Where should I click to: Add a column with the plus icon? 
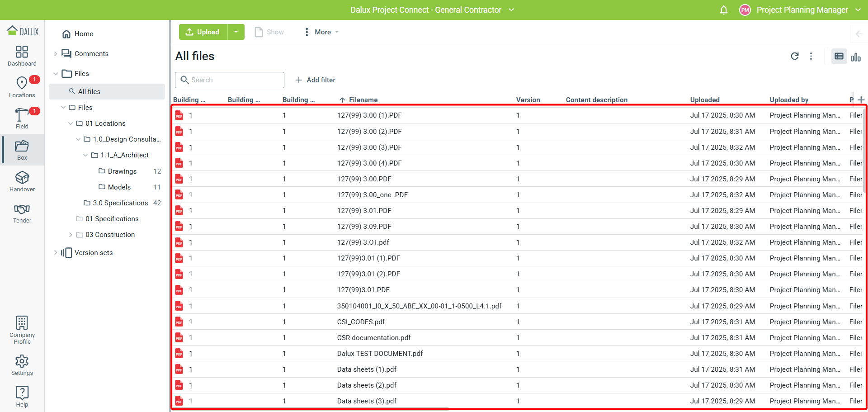click(x=861, y=100)
